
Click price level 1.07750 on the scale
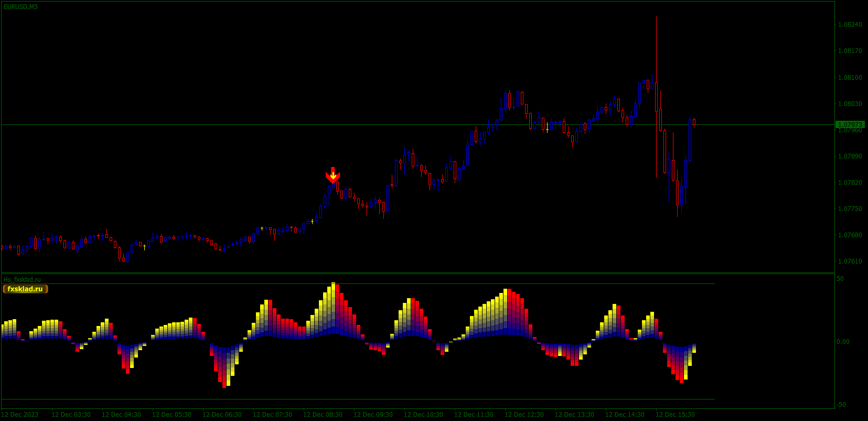(x=850, y=209)
